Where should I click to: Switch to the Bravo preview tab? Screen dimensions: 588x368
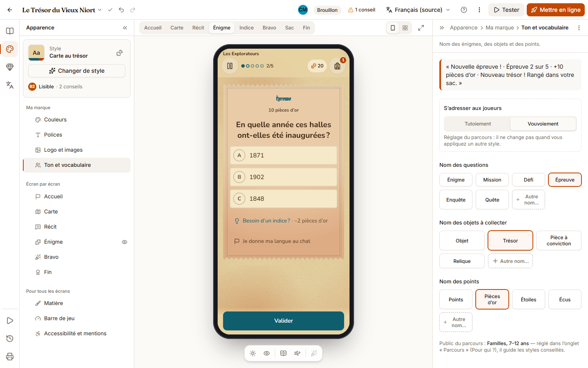[x=269, y=28]
